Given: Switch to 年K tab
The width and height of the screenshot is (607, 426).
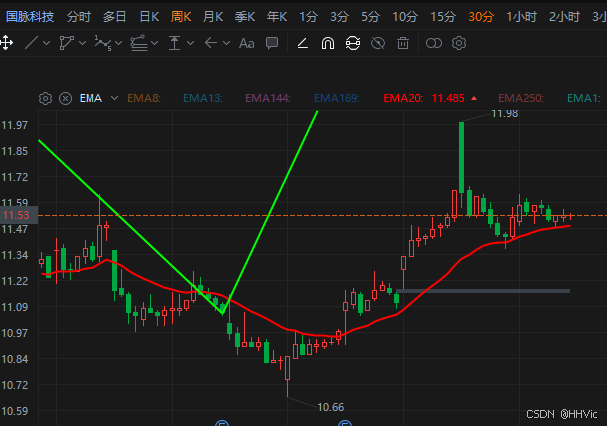Looking at the screenshot, I should (277, 17).
